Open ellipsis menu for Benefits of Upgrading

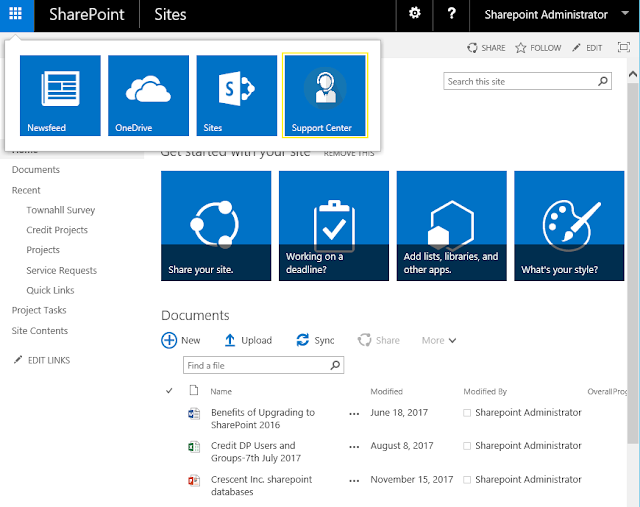354,414
